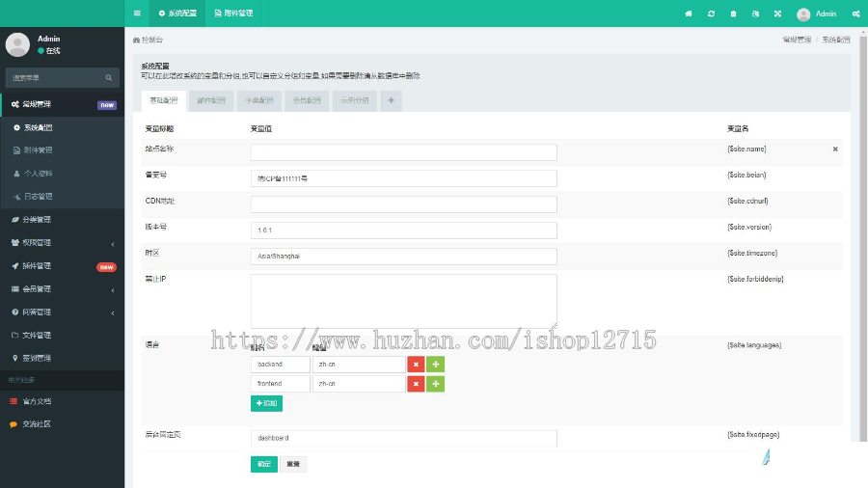Select the 示例分组 config tab
This screenshot has width=868, height=488.
pyautogui.click(x=354, y=100)
